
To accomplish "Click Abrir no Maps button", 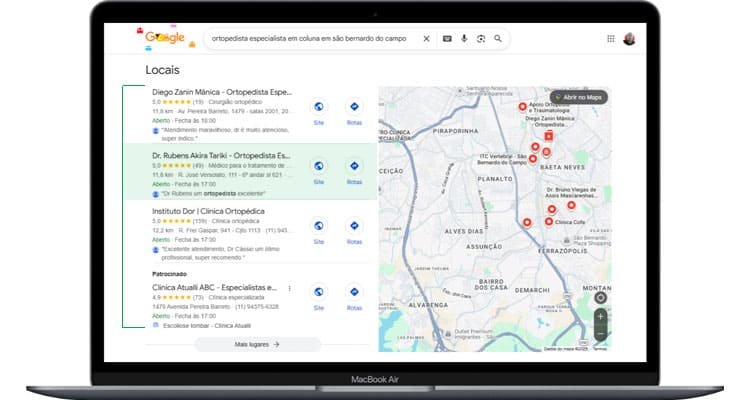I will tap(578, 97).
